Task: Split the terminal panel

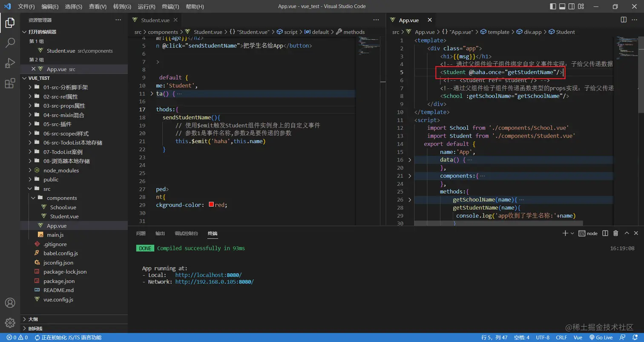Action: coord(605,233)
